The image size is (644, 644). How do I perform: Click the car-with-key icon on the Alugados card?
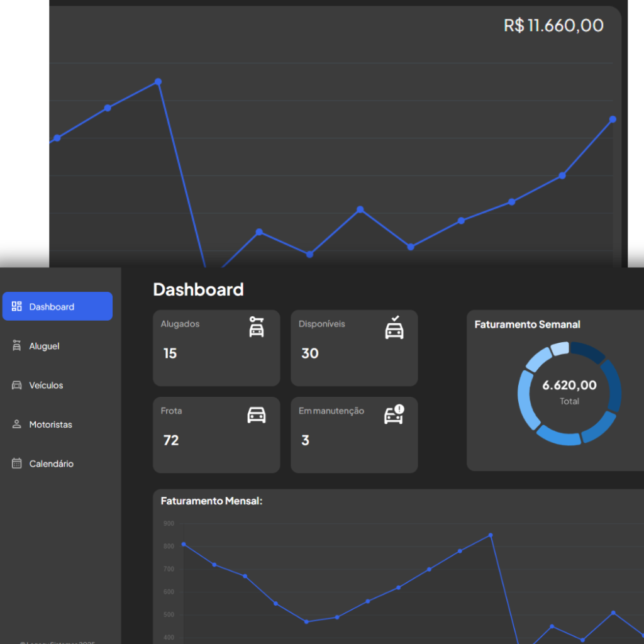pyautogui.click(x=257, y=327)
